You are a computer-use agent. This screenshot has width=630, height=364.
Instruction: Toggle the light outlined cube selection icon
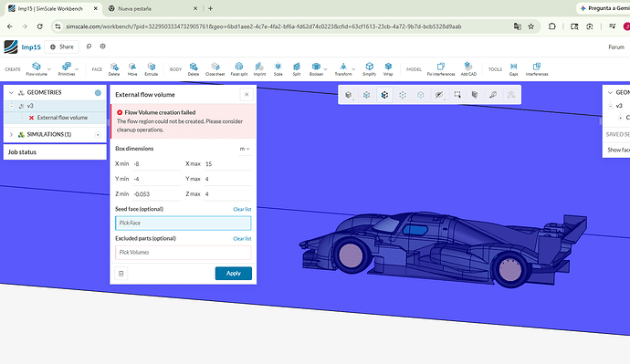pyautogui.click(x=421, y=95)
